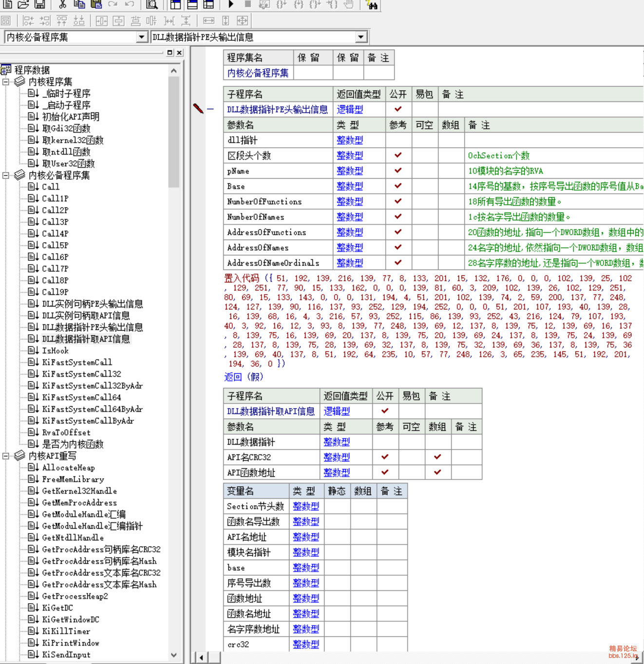Select IsHook in the program tree
Screen dimensions: 644x664
55,351
